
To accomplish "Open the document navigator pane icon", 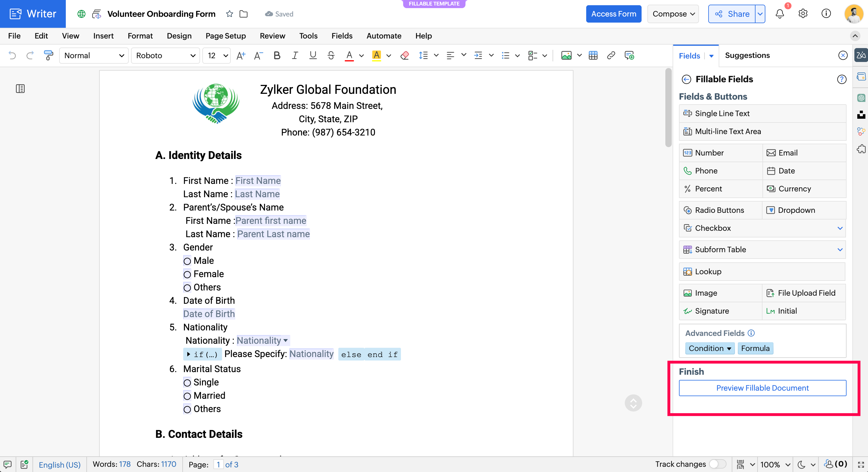I will (20, 89).
